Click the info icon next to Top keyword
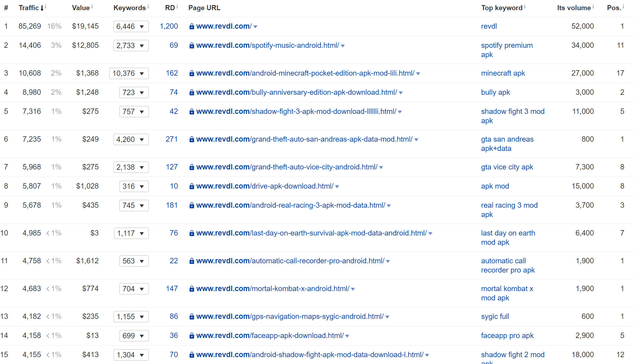This screenshot has width=634, height=364. [x=525, y=6]
